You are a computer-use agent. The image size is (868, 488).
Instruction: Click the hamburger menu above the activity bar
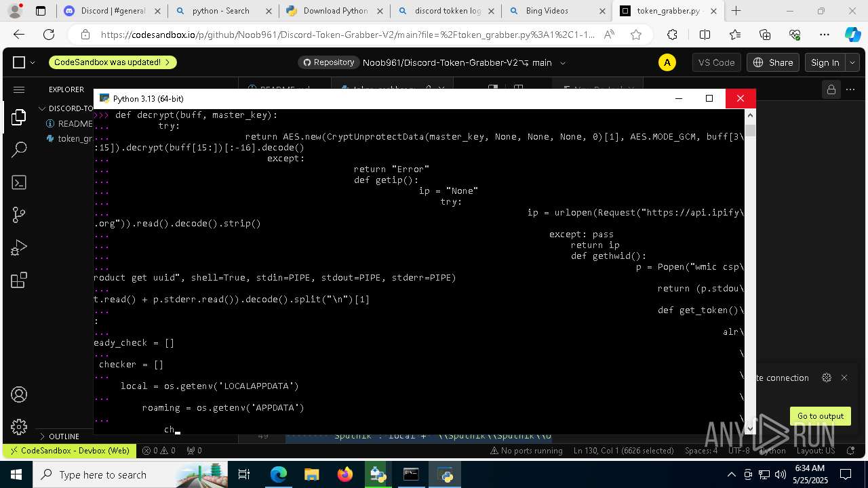19,89
